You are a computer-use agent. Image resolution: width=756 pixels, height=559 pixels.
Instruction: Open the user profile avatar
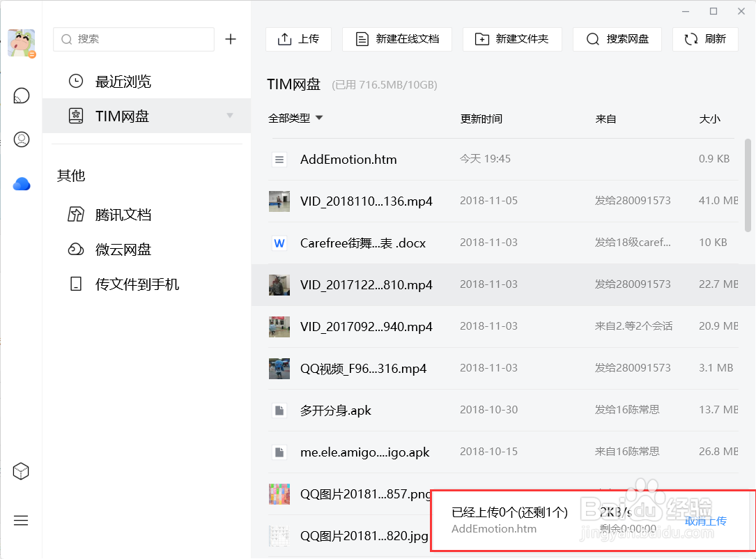(22, 43)
